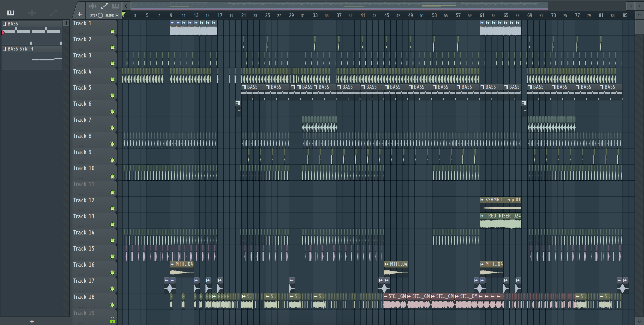Switch picker panel to automation clips
This screenshot has width=644, height=325.
pos(53,13)
